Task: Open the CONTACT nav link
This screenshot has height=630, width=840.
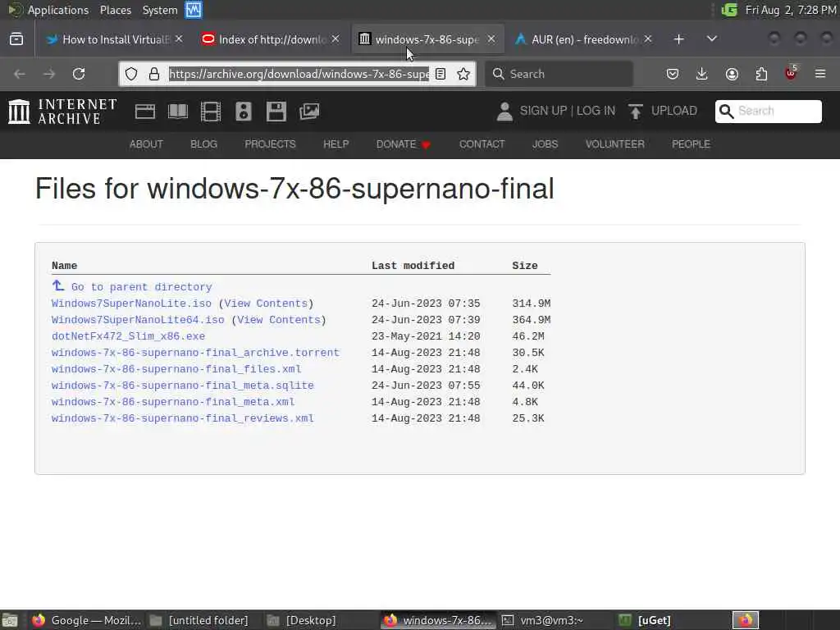Action: click(x=482, y=144)
